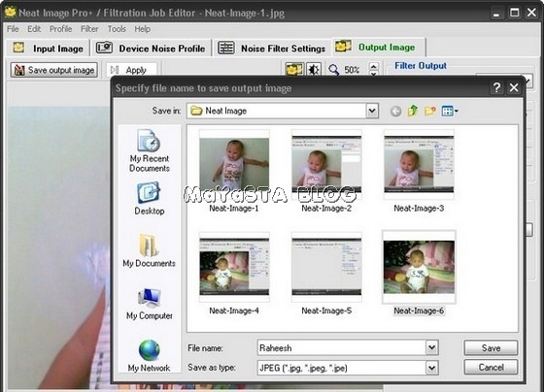544x392 pixels.
Task: Click the Save as type JPEG field
Action: click(342, 368)
